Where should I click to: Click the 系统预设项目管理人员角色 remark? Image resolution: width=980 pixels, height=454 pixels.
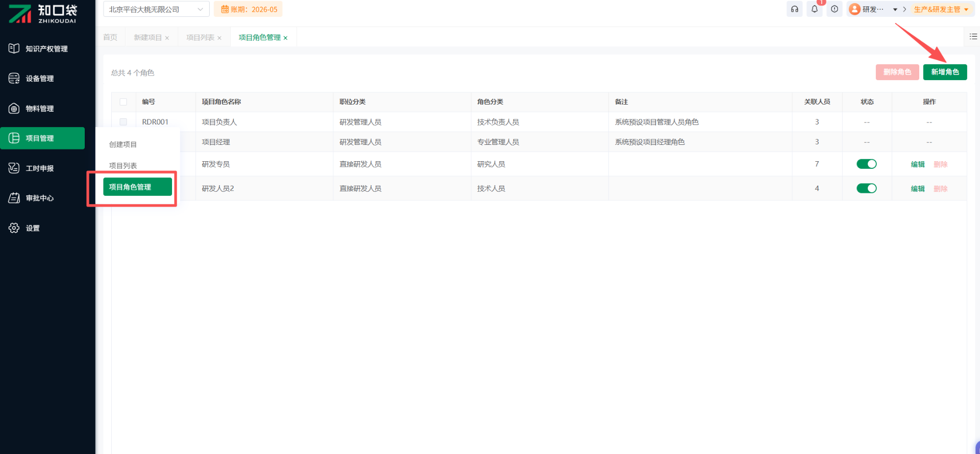coord(657,122)
